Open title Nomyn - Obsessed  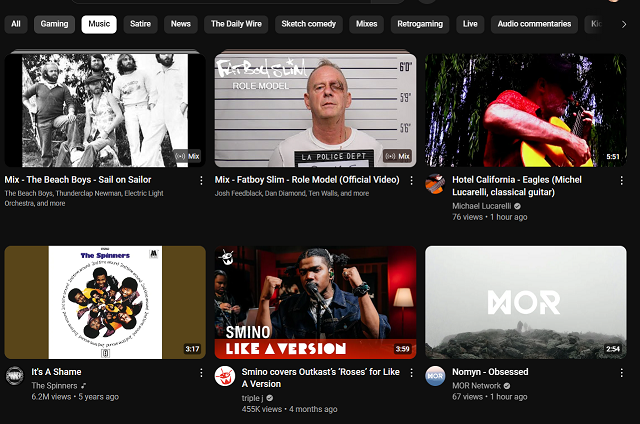490,372
